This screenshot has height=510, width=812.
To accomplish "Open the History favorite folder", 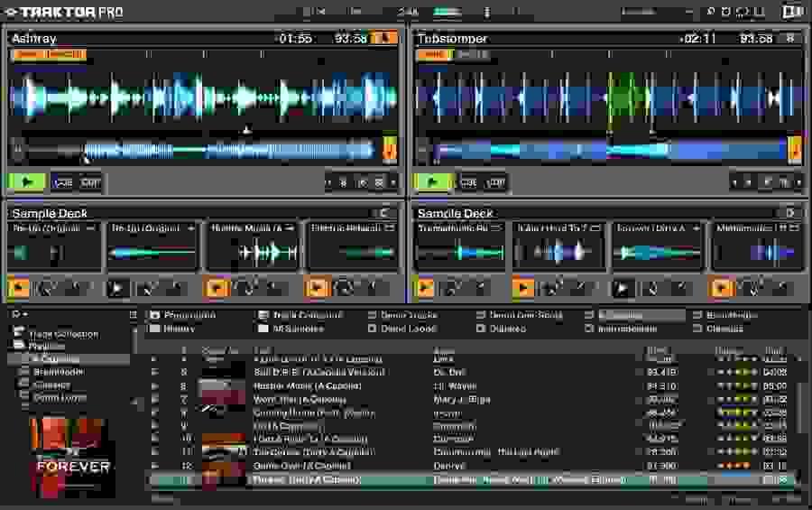I will [x=173, y=329].
